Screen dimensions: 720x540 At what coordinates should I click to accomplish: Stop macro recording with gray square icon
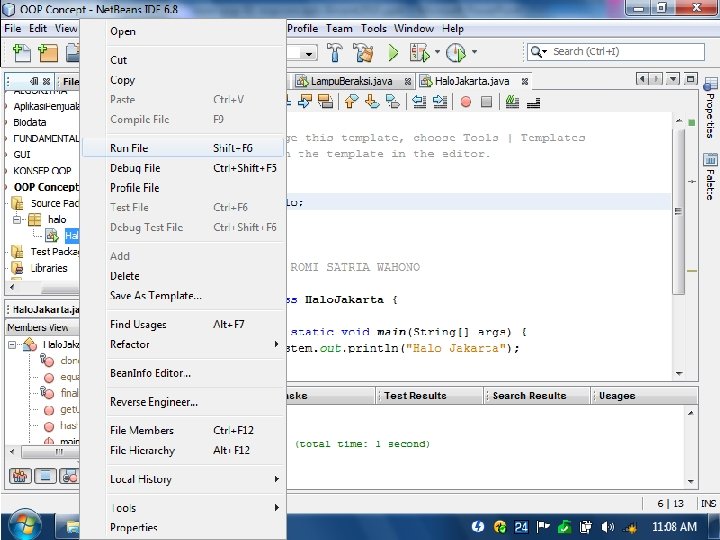pos(486,101)
